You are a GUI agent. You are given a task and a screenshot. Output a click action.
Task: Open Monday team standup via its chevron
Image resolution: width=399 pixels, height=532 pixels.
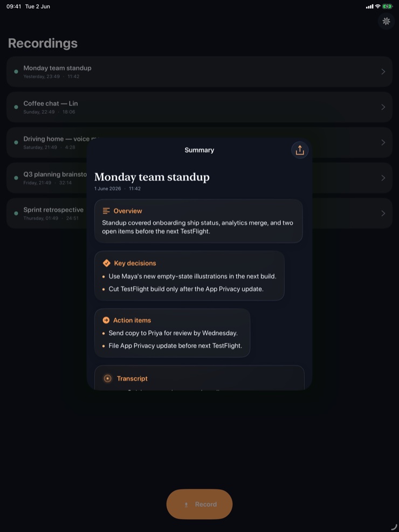pyautogui.click(x=383, y=72)
